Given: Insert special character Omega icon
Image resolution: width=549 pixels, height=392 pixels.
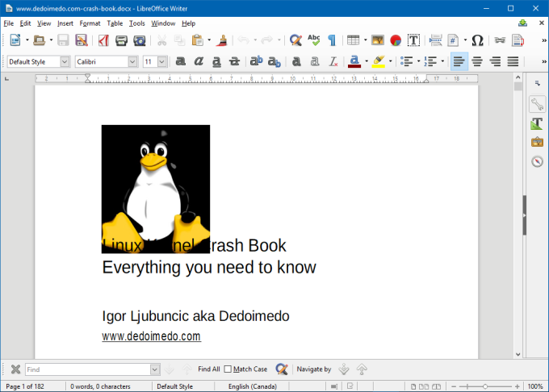Looking at the screenshot, I should [478, 40].
